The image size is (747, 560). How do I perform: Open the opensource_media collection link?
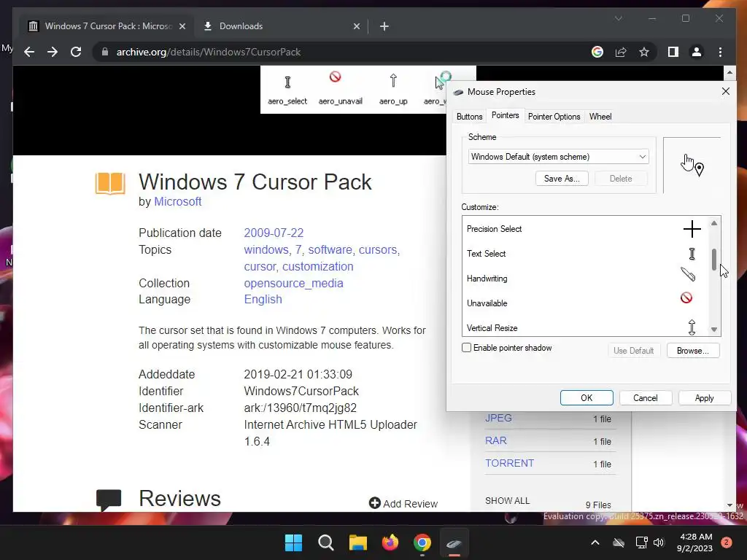(293, 284)
